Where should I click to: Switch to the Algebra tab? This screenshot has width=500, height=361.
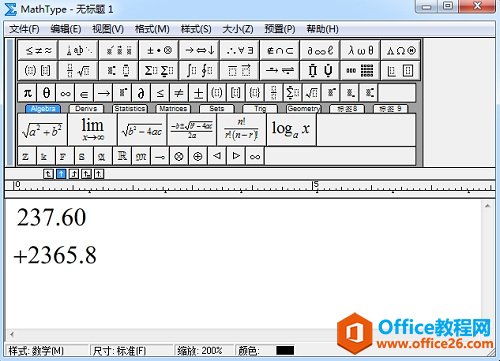43,109
